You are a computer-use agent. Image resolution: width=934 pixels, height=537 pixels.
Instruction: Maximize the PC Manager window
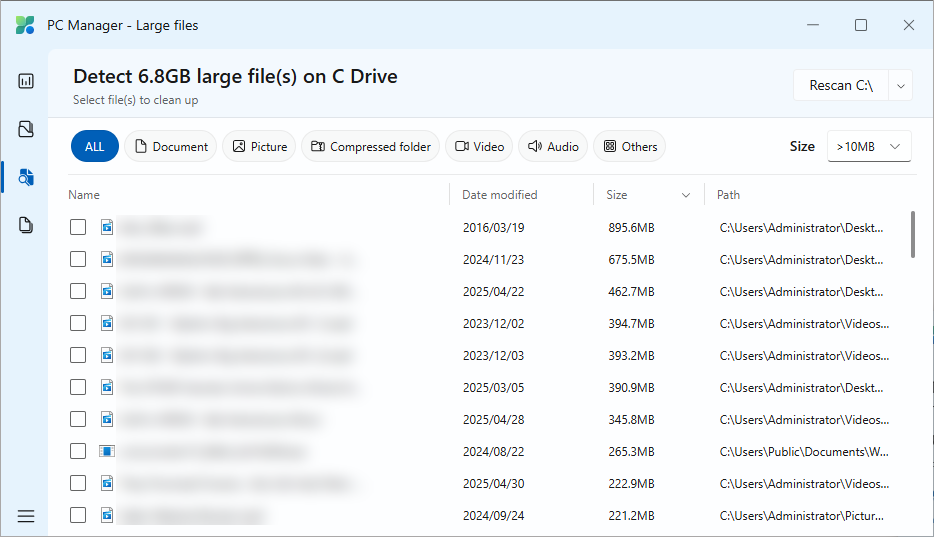point(861,25)
